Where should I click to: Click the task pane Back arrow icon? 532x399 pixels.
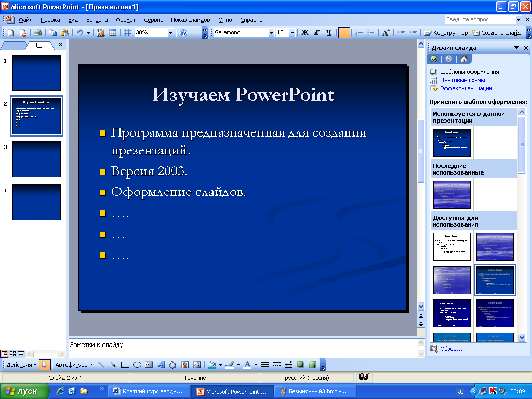coord(434,59)
